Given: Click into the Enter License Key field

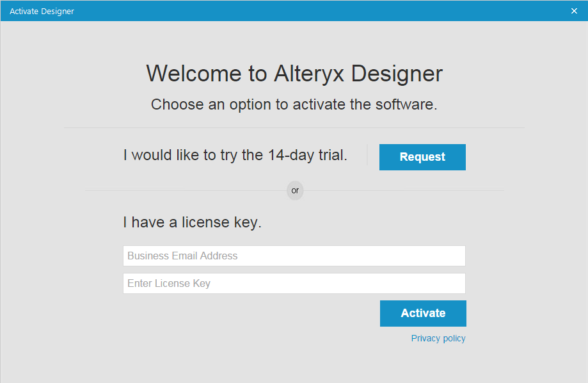Looking at the screenshot, I should [x=294, y=283].
